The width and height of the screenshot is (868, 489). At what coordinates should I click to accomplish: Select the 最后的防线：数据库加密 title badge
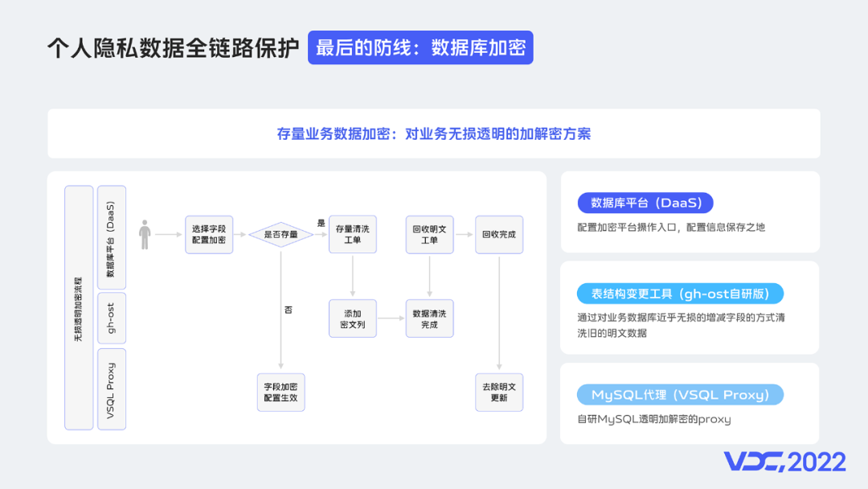click(x=420, y=47)
